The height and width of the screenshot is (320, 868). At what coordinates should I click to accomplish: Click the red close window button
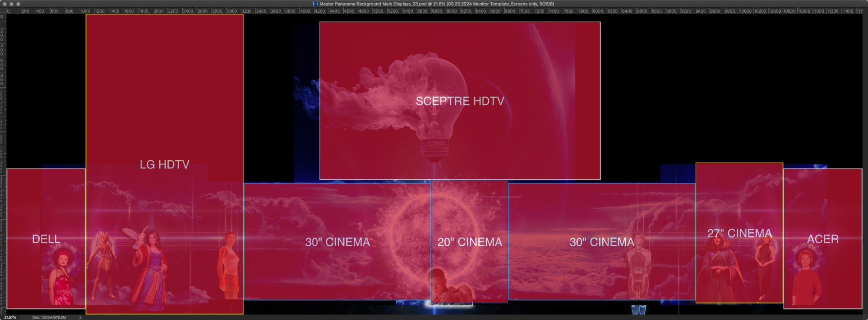click(x=5, y=3)
